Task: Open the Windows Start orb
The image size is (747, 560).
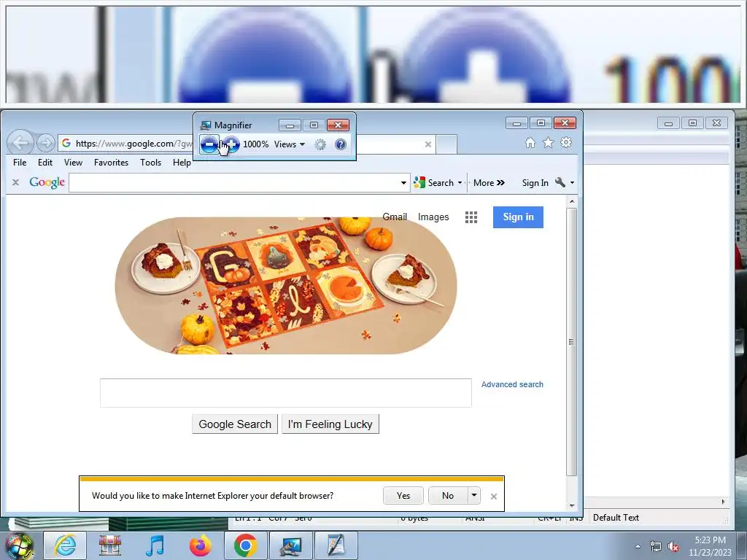Action: [x=19, y=545]
